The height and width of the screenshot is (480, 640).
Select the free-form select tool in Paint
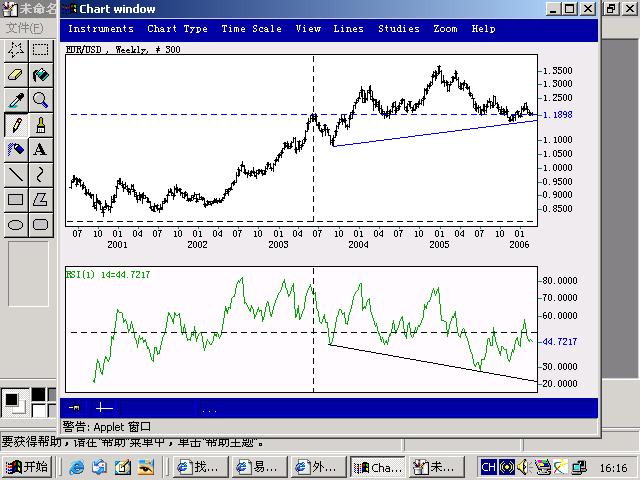click(x=16, y=50)
